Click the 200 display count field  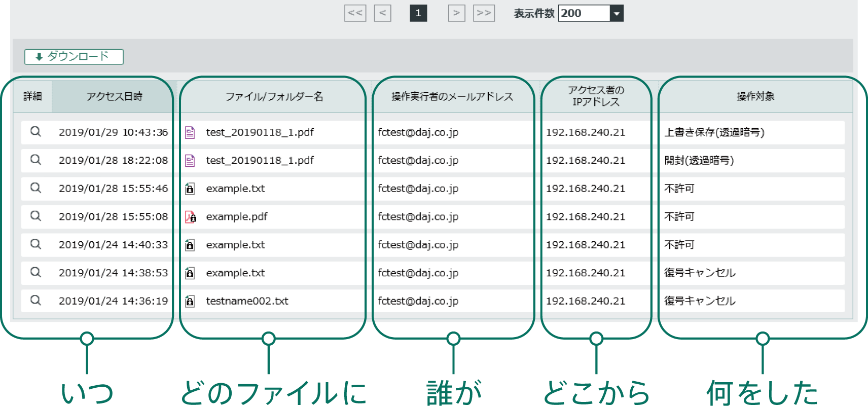click(584, 13)
